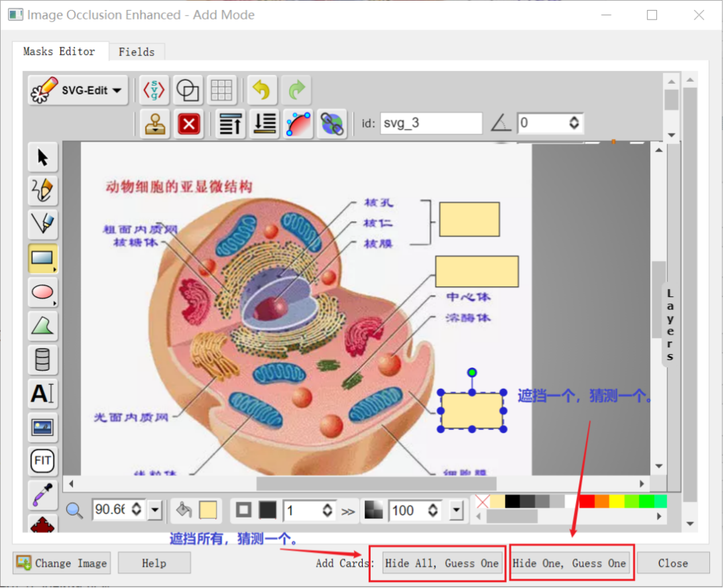
Task: Switch to the Masks Editor tab
Action: (59, 51)
